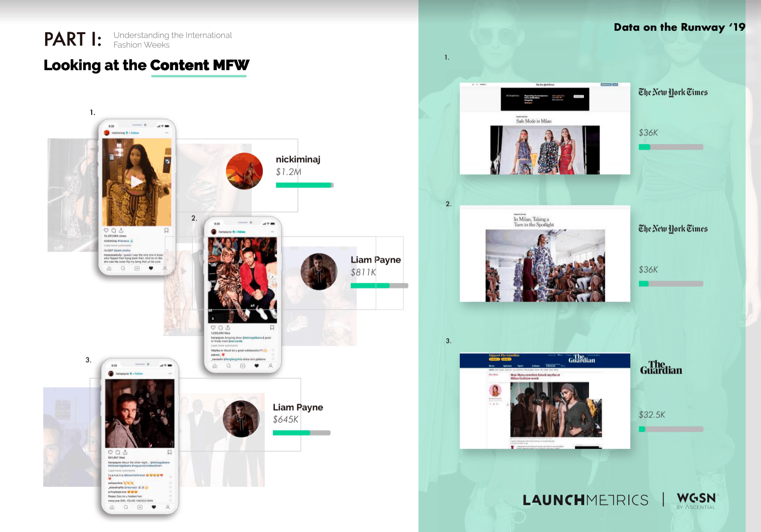Click the Liam Payne $645K progress bar
Image resolution: width=761 pixels, height=532 pixels.
tap(302, 433)
